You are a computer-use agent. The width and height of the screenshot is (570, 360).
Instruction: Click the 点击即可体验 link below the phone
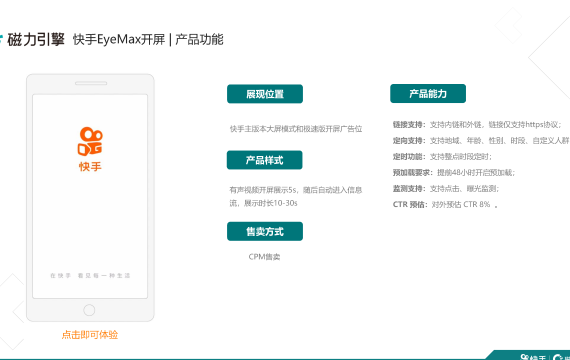click(90, 335)
